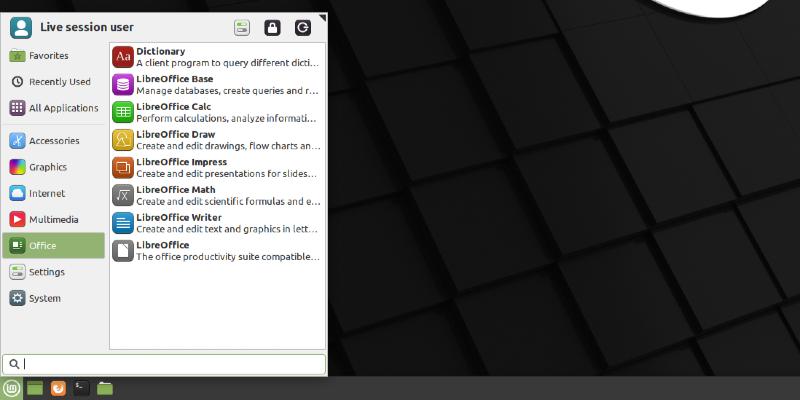Open the settings manager icon in menu header
The height and width of the screenshot is (400, 800).
coord(242,28)
